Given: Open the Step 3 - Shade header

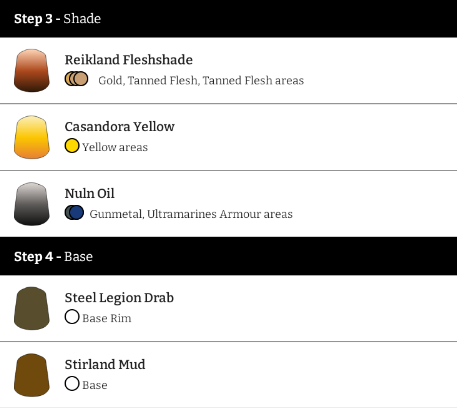Looking at the screenshot, I should (x=228, y=18).
